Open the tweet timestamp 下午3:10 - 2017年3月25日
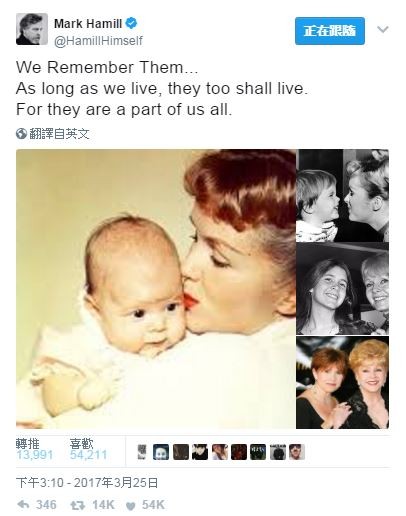406x516 pixels. point(87,483)
